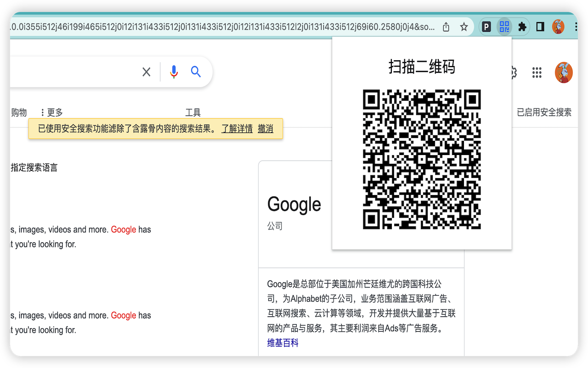Click the 扫描二维码 popup heading
This screenshot has width=588, height=368.
pyautogui.click(x=422, y=67)
